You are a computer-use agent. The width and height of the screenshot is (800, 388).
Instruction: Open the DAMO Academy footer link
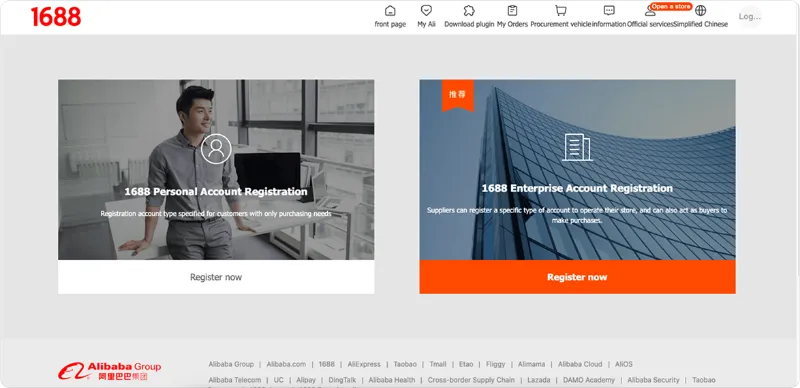[x=589, y=380]
